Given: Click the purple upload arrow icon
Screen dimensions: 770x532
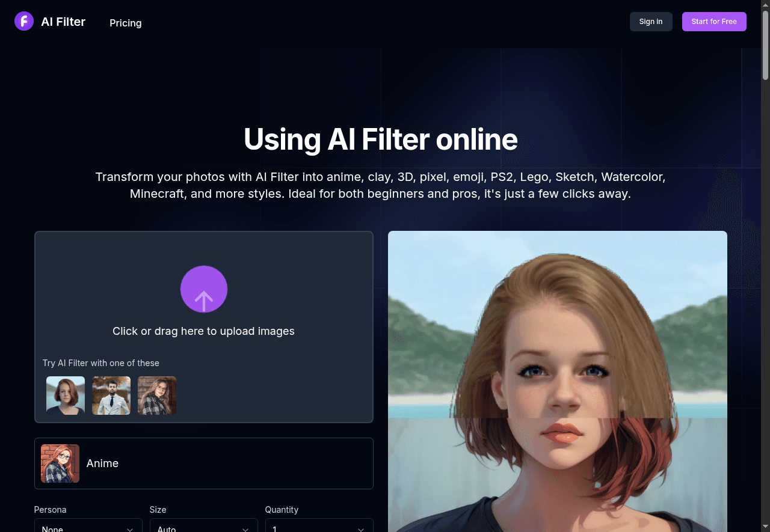Looking at the screenshot, I should click(204, 289).
